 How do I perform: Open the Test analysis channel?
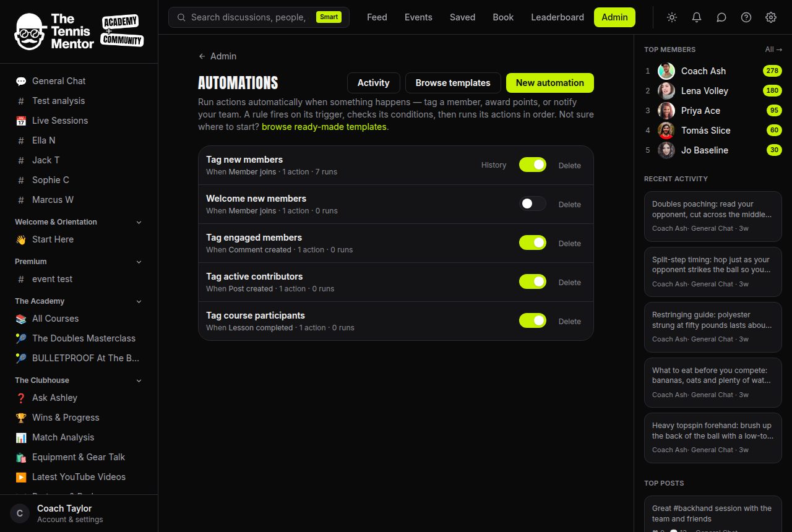point(79,101)
